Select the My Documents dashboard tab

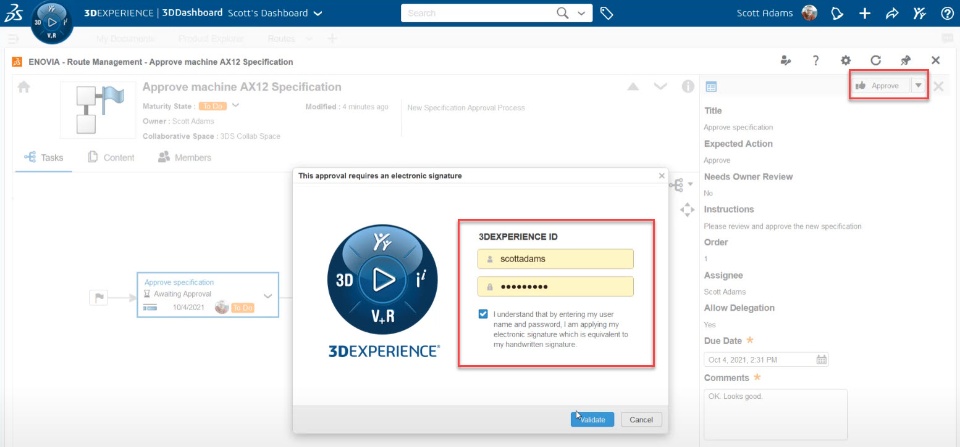pyautogui.click(x=126, y=39)
